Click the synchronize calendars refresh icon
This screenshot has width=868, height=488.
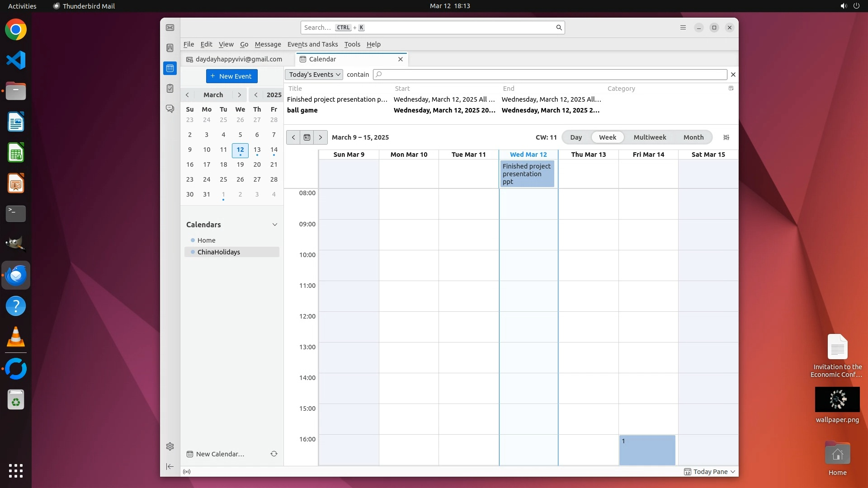pyautogui.click(x=274, y=454)
